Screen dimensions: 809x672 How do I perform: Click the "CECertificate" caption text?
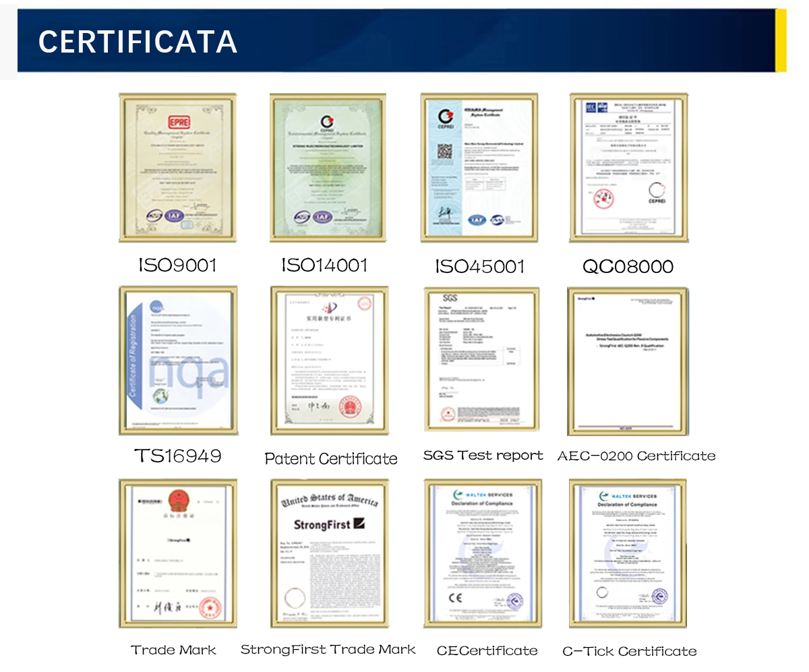[x=487, y=651]
